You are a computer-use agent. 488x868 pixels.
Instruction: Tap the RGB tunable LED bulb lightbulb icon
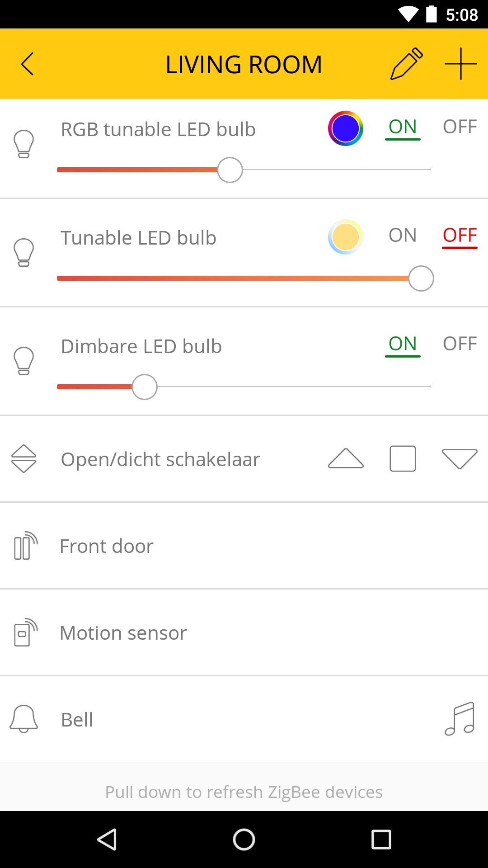point(23,144)
